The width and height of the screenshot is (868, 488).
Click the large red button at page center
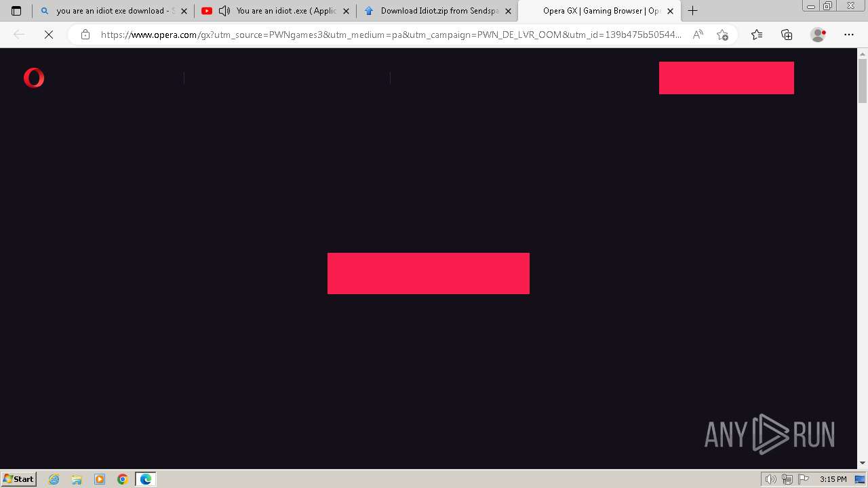coord(429,273)
